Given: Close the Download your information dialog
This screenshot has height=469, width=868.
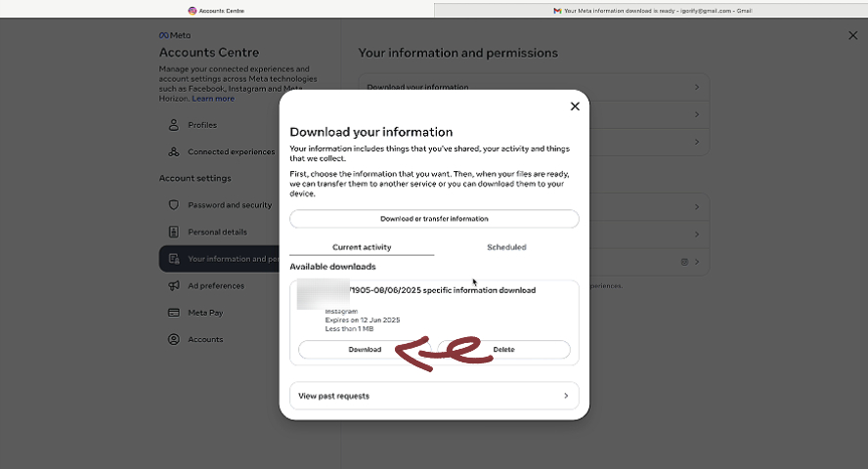Looking at the screenshot, I should (575, 107).
